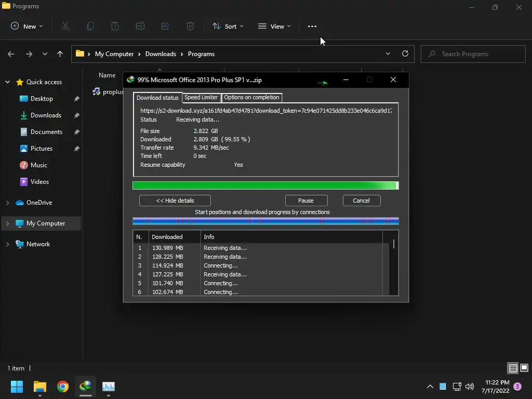Switch to details view icon in status bar
Image resolution: width=532 pixels, height=399 pixels.
click(x=513, y=368)
